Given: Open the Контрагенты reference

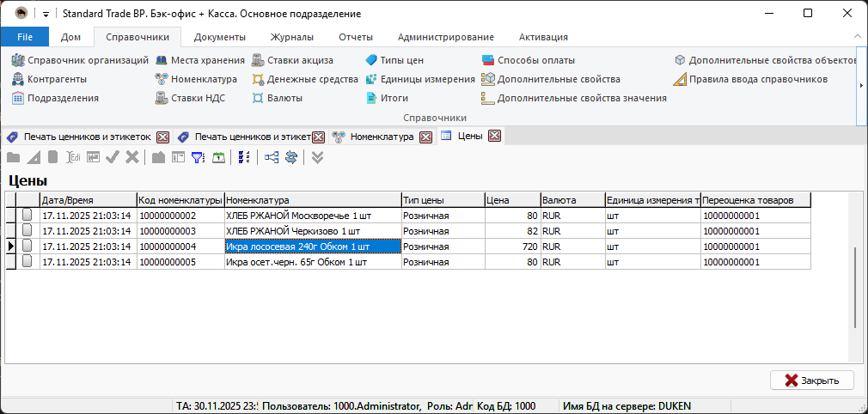Looking at the screenshot, I should point(49,79).
